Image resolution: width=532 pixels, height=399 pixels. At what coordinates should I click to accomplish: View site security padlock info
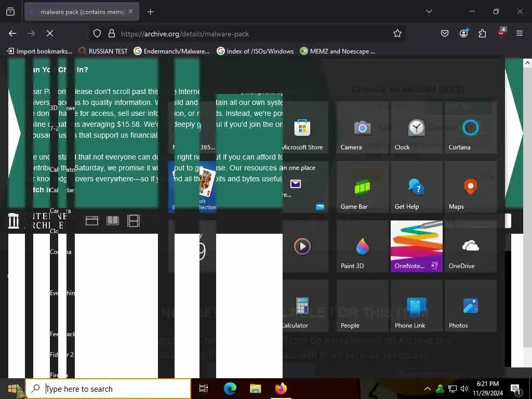pos(111,33)
